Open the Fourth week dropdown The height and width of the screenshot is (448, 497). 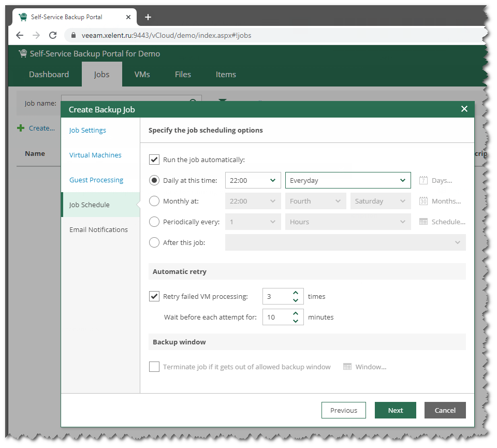pyautogui.click(x=315, y=201)
